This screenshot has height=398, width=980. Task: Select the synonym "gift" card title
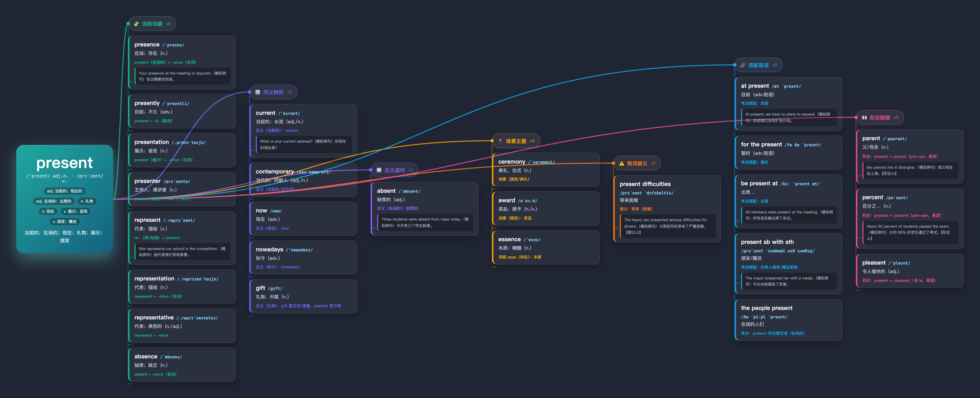coord(260,288)
